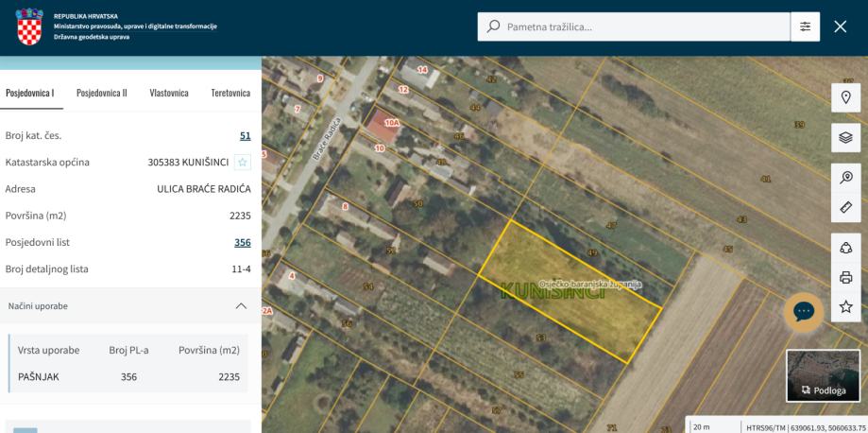Open the map layers panel
The height and width of the screenshot is (433, 868).
coord(845,137)
